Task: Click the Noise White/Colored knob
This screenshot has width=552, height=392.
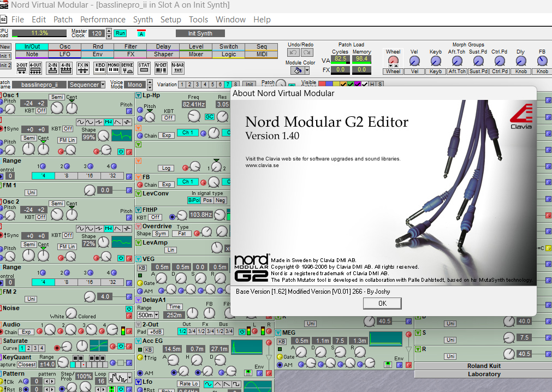Action: pyautogui.click(x=71, y=313)
